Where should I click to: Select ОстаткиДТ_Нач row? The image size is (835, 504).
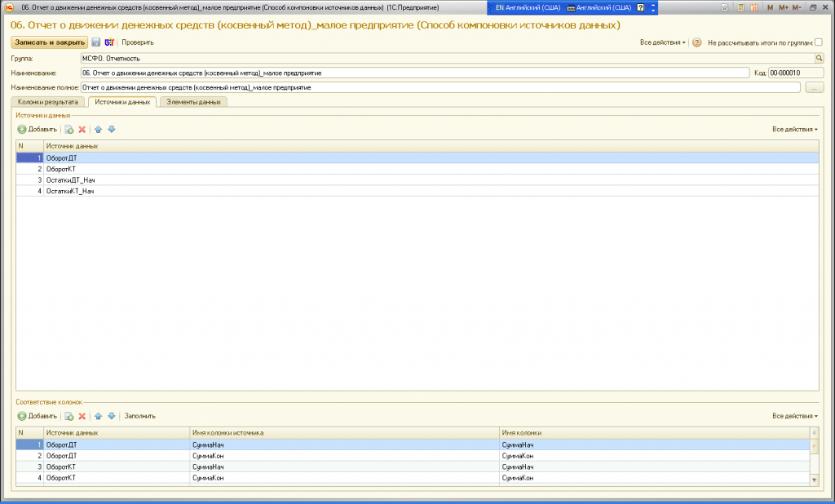tap(417, 180)
